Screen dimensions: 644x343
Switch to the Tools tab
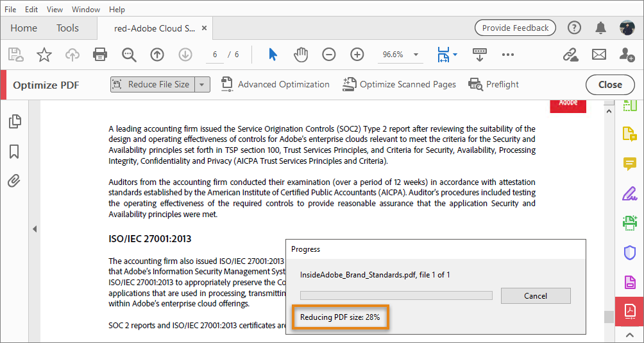click(x=68, y=28)
